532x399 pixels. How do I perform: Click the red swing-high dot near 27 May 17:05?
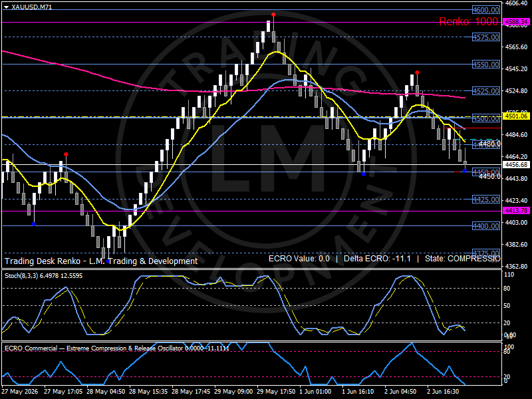tap(66, 154)
